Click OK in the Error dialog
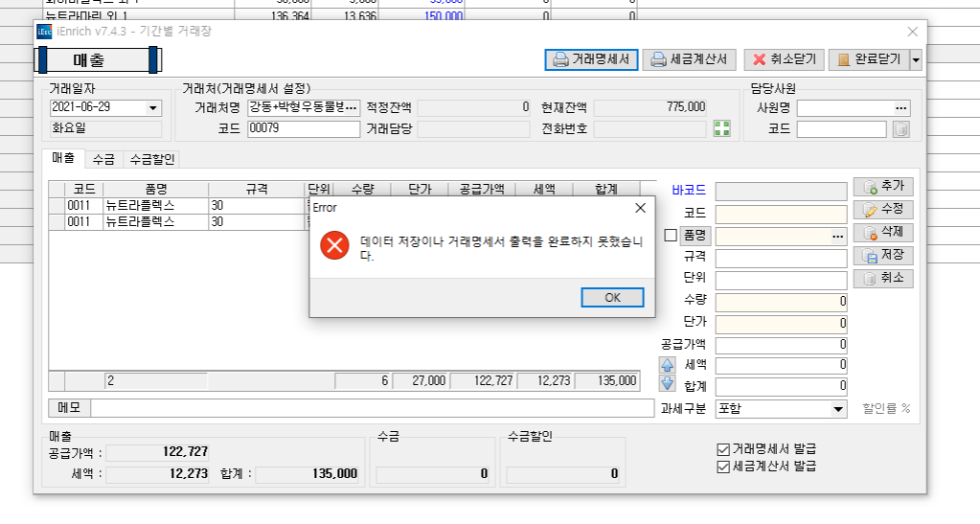 click(x=612, y=298)
